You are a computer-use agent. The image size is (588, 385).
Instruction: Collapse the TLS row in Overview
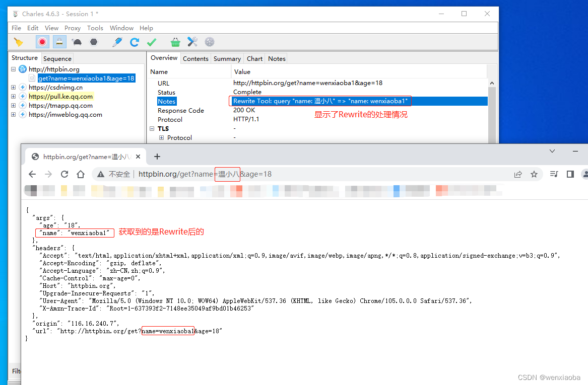(152, 128)
